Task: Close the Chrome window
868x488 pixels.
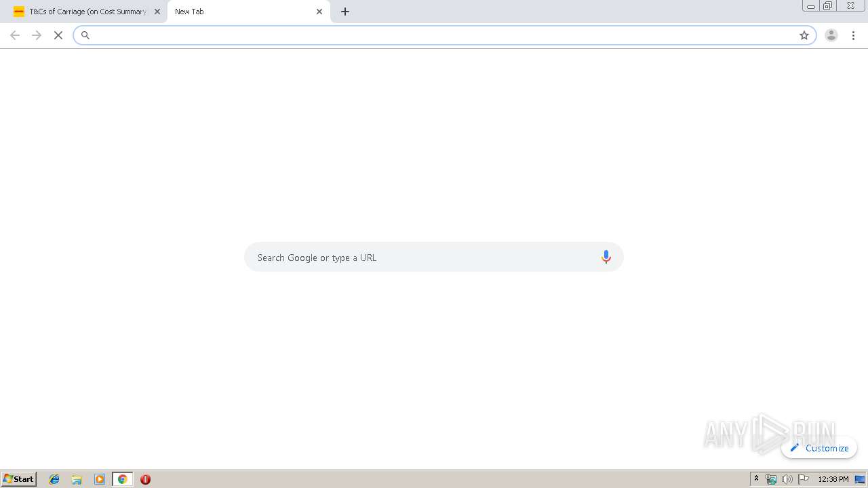Action: point(850,5)
